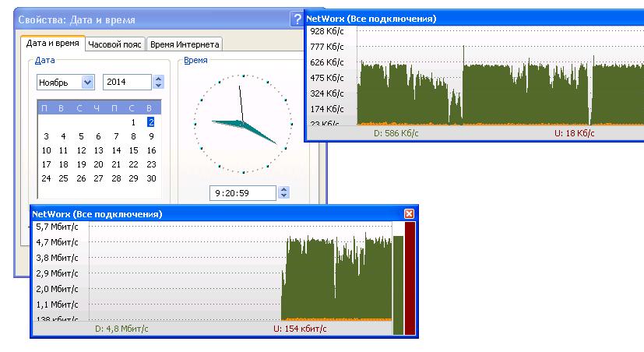The image size is (644, 352).
Task: Select day 21 in calendar
Action: [116, 164]
